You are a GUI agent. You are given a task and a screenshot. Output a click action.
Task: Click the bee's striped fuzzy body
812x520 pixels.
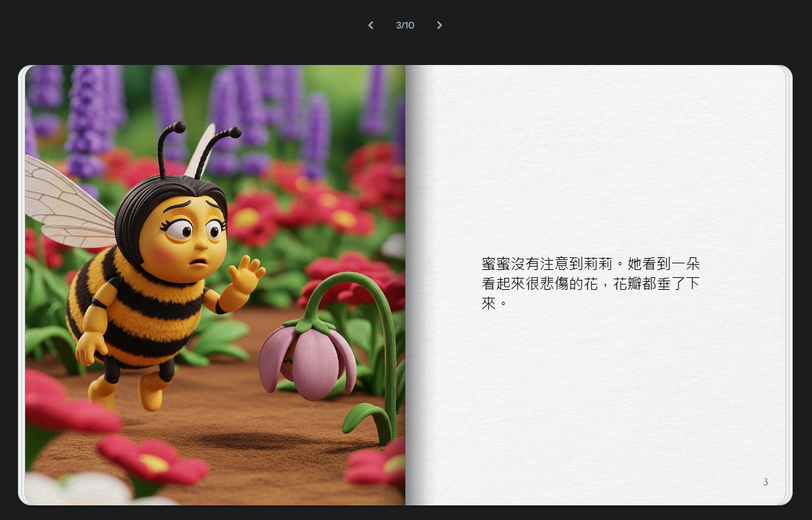tap(139, 312)
